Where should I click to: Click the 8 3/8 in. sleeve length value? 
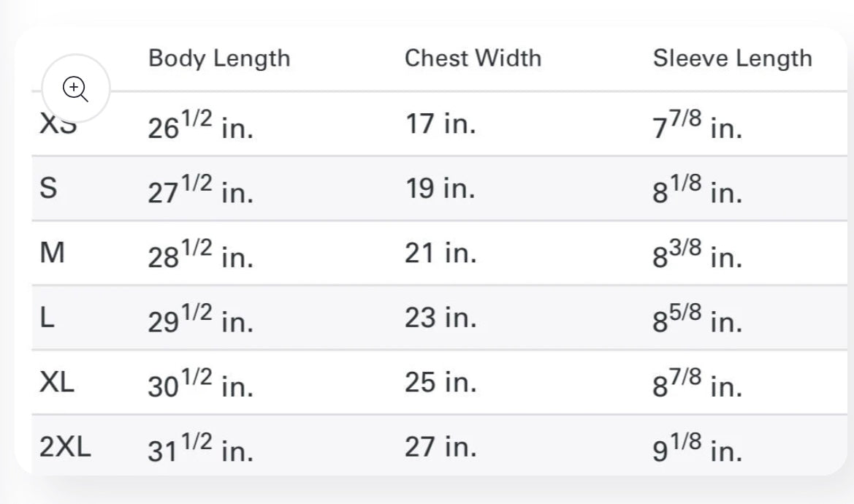coord(697,253)
